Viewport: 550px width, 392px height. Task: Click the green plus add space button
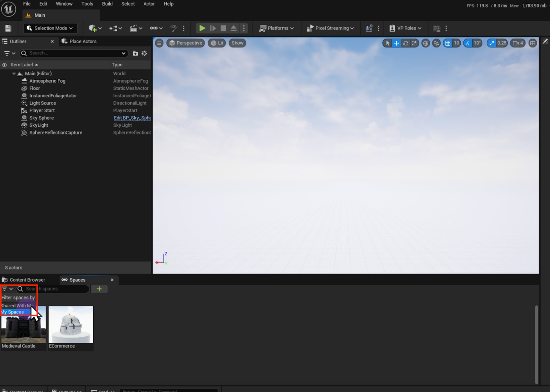click(x=99, y=289)
